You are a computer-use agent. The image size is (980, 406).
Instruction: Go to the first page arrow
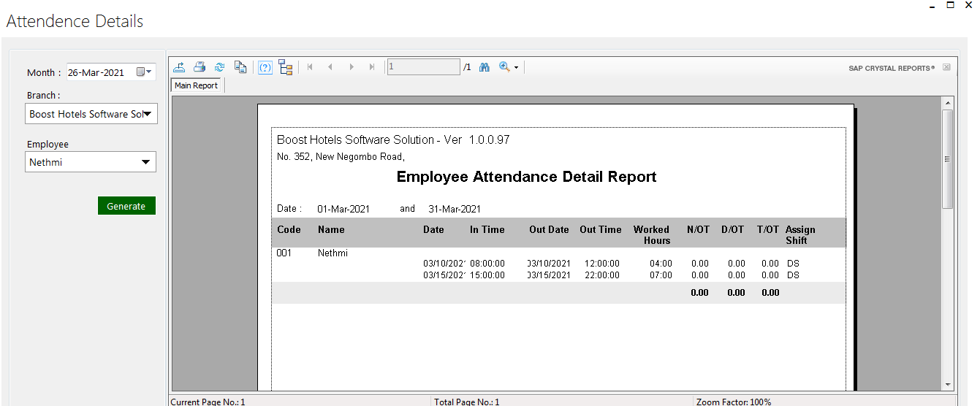[x=310, y=67]
